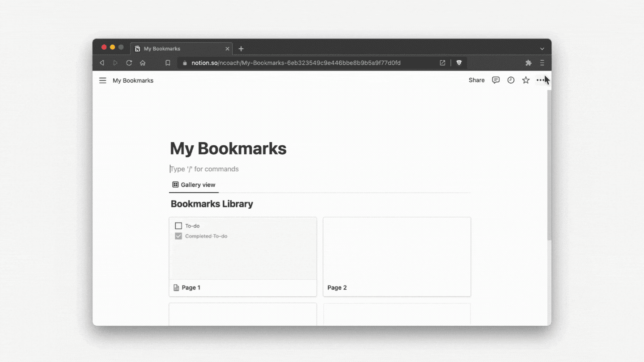Open the Brave shields lion icon
Viewport: 644px width, 362px height.
click(x=459, y=63)
